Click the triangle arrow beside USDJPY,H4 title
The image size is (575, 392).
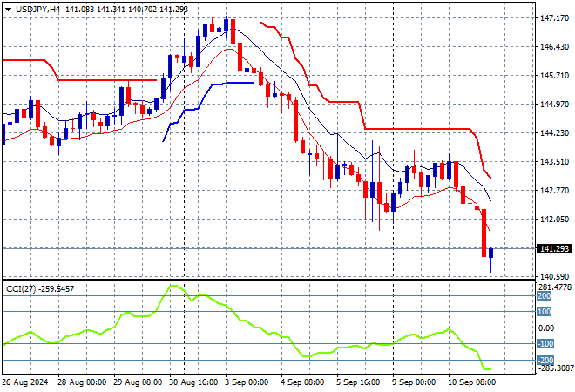click(x=6, y=8)
